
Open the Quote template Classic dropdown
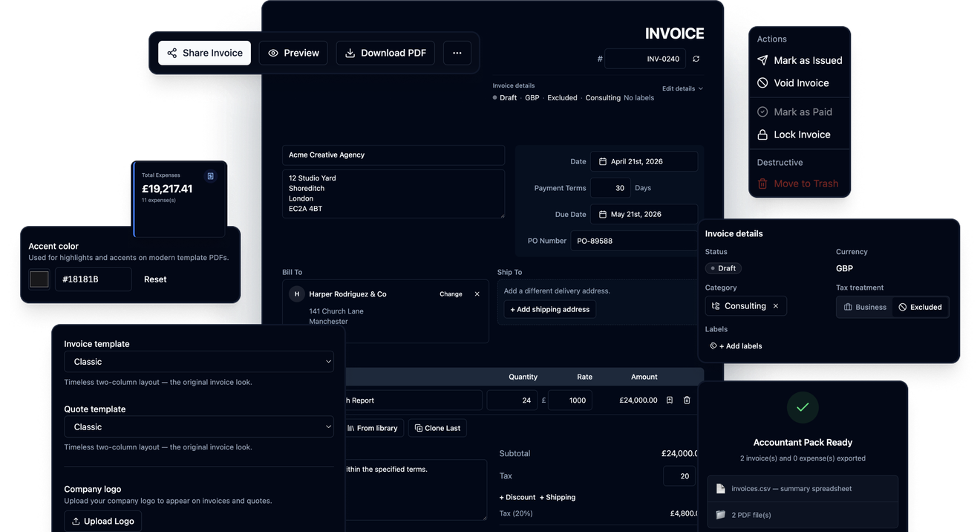[x=199, y=427]
